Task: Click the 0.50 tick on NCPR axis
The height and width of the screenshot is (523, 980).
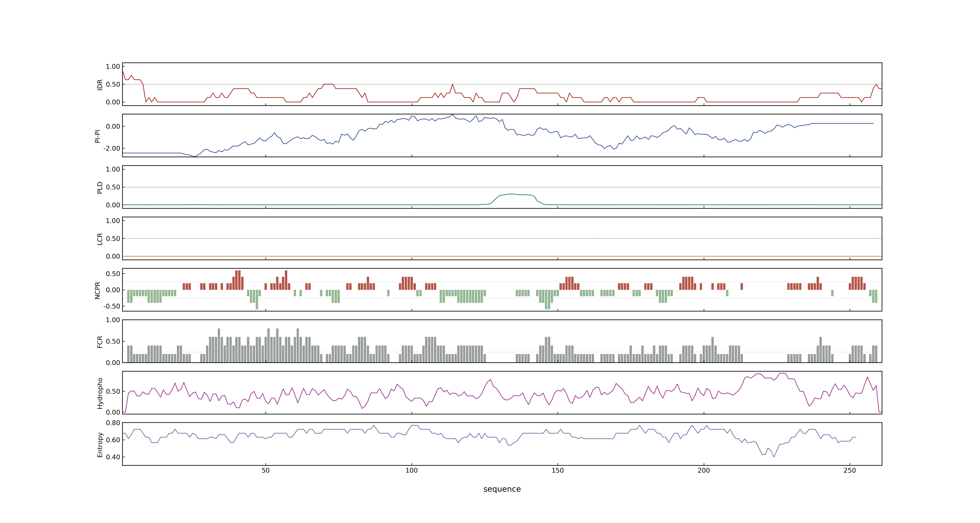Action: pos(113,274)
